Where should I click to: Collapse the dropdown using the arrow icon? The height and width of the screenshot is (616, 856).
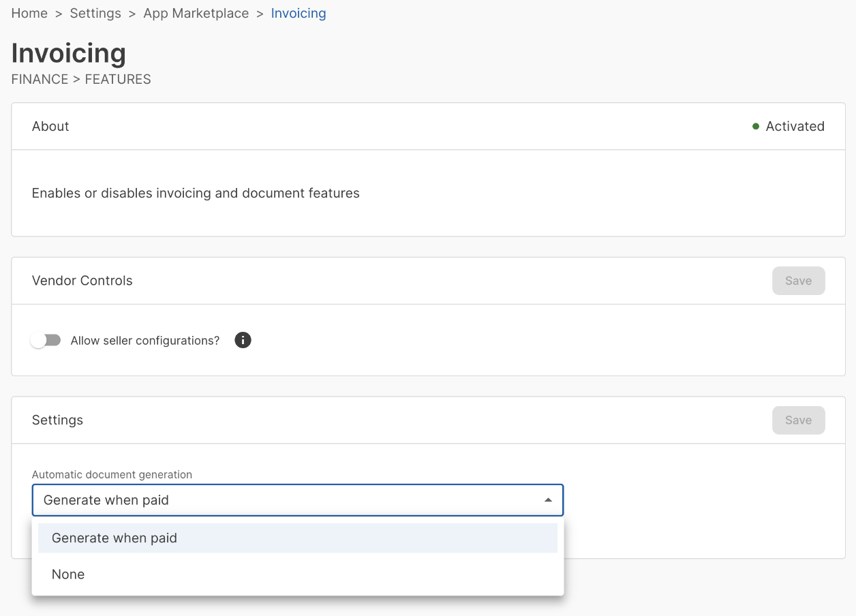point(548,500)
